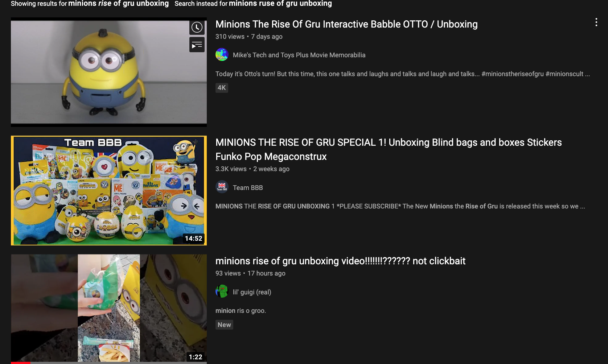Open MINIONS THE RISE OF GRU SPECIAL 1 title
The image size is (608, 364).
pyautogui.click(x=388, y=142)
